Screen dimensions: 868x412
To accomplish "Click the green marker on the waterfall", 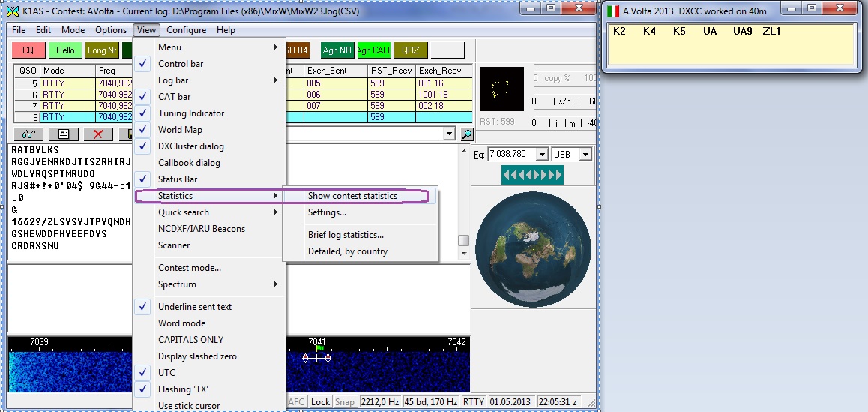I will tap(319, 349).
